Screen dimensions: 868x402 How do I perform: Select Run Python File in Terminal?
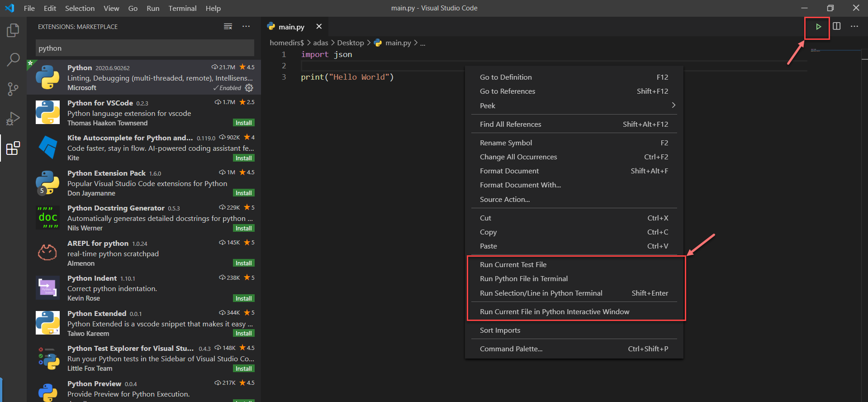point(523,279)
